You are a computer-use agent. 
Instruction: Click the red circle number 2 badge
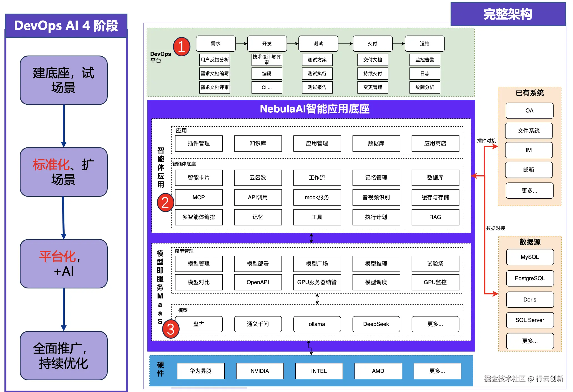coord(165,203)
